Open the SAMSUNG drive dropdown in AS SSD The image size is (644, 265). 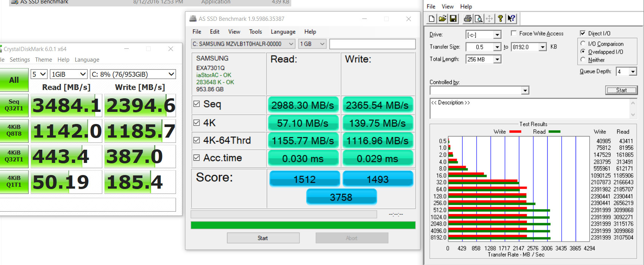point(243,44)
